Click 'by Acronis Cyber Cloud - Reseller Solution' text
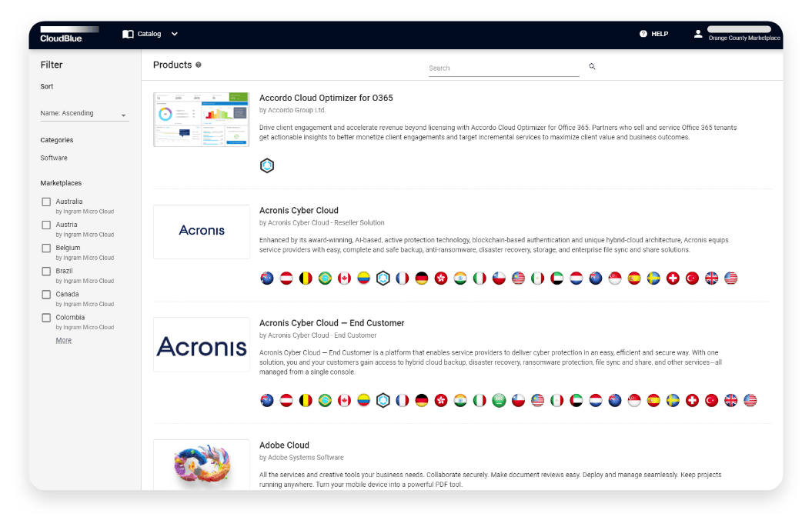Image resolution: width=812 pixels, height=527 pixels. (322, 223)
